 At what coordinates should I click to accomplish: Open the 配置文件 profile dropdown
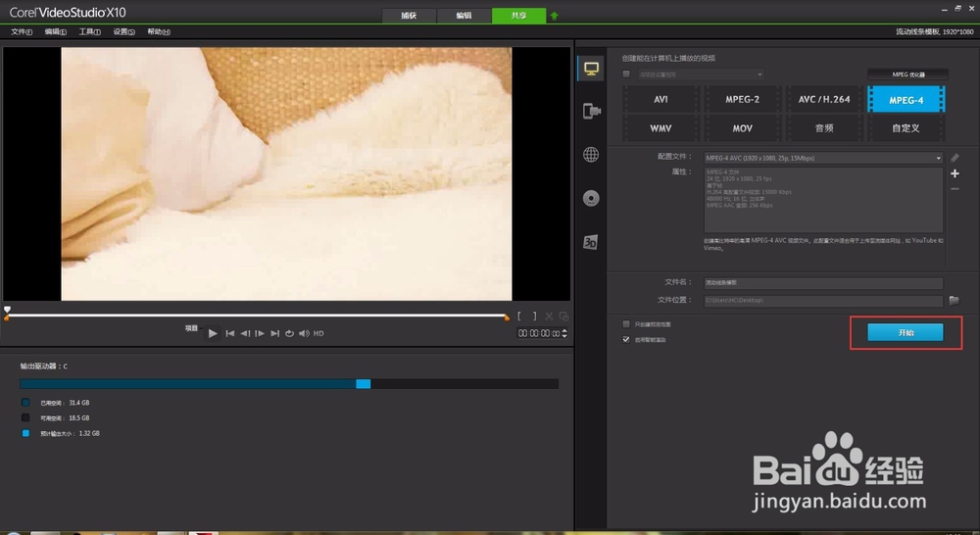point(823,158)
